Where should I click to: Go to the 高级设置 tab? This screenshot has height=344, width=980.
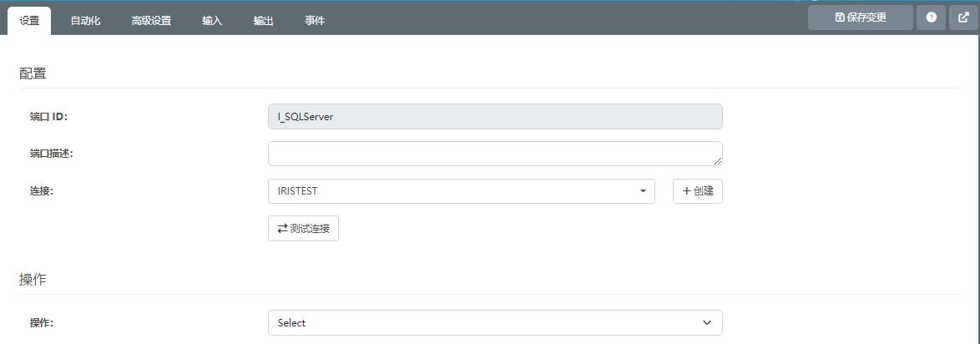(x=151, y=21)
